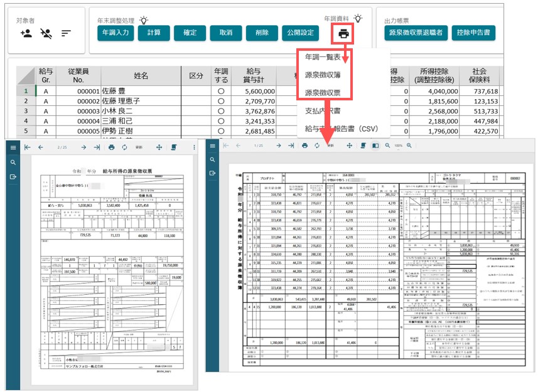Click the 給与賞与計 column header
Screen dimensions: 538x392
(x=253, y=76)
